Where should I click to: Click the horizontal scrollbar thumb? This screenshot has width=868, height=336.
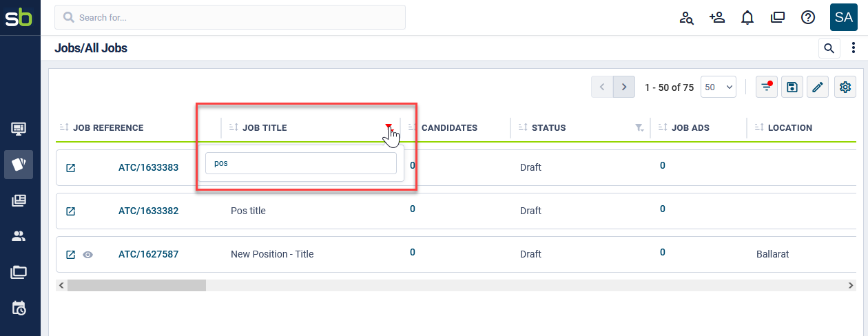pyautogui.click(x=136, y=285)
